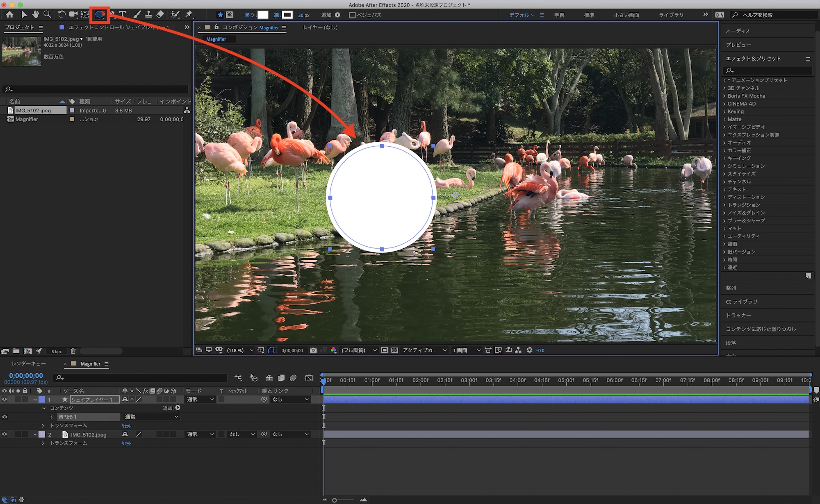Enable the ベジェパス checkbox
The width and height of the screenshot is (820, 504).
tap(352, 15)
